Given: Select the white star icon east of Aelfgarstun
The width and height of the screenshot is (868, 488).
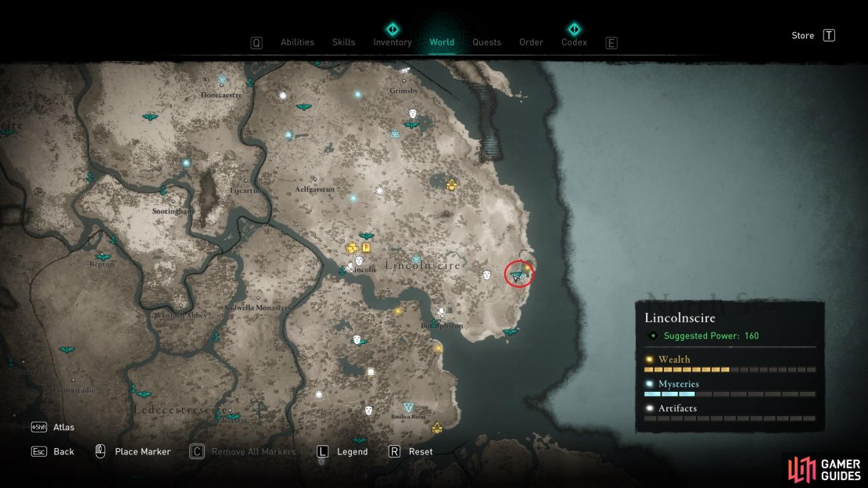Looking at the screenshot, I should 379,191.
